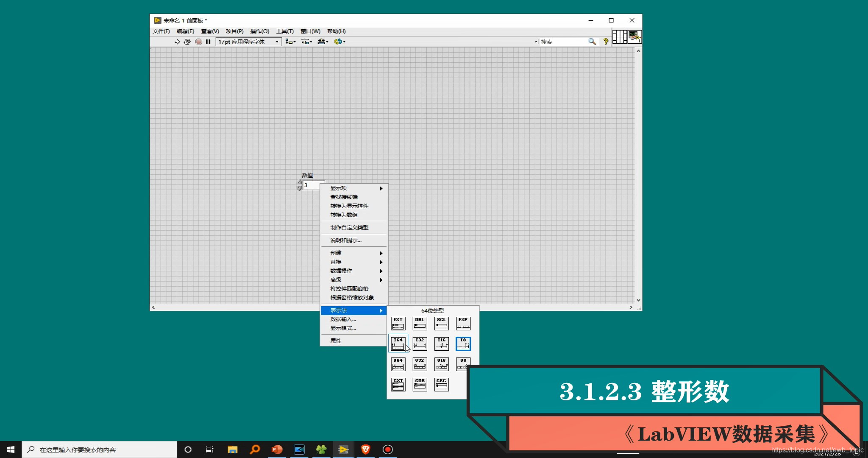
Task: Select the DBL double precision representation
Action: click(x=420, y=324)
